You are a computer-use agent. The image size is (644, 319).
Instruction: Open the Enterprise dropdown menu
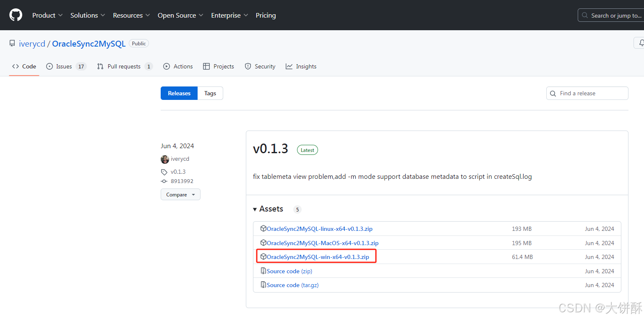[x=229, y=15]
